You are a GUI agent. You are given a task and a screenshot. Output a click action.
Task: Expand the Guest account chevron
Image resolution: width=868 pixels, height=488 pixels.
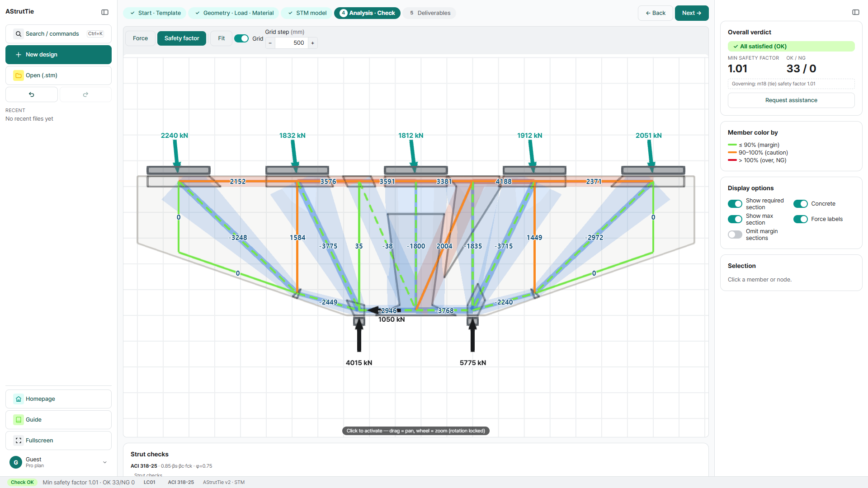point(105,462)
